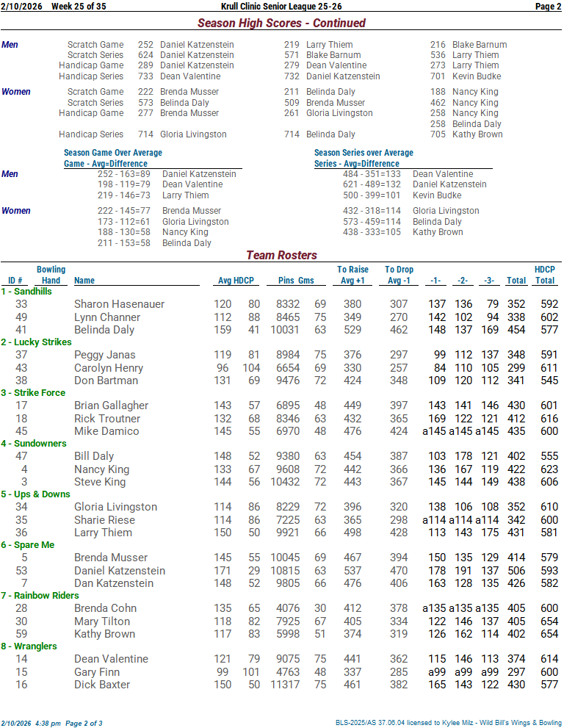This screenshot has width=564, height=728.
Task: Select roster name 'Brian Gallagher'
Action: [112, 406]
